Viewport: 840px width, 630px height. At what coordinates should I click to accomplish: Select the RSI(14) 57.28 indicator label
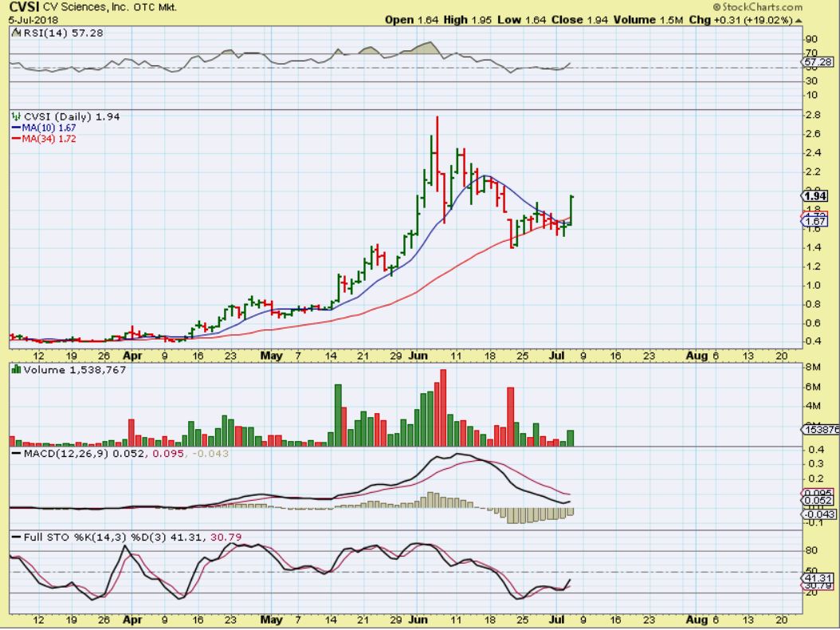tap(63, 33)
